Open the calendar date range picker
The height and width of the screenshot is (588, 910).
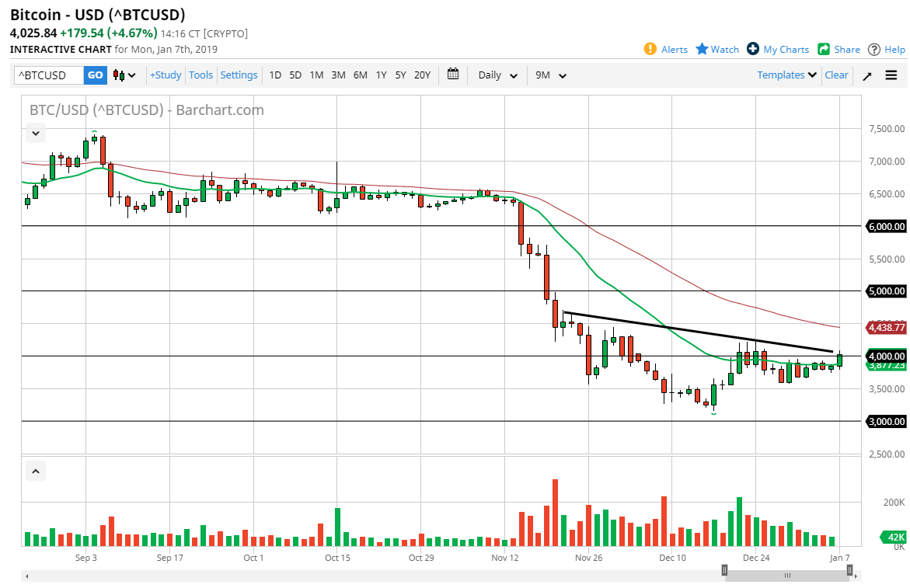(x=453, y=75)
